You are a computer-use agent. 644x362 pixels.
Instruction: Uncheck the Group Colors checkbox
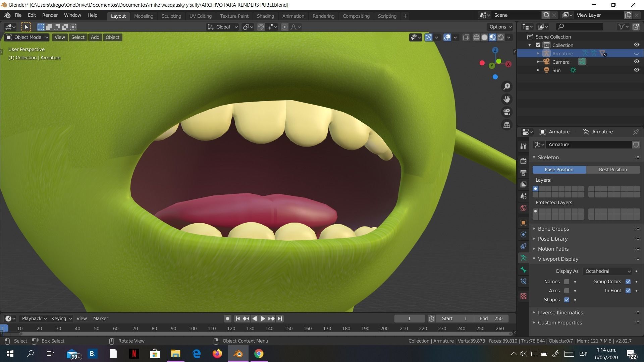click(x=628, y=282)
